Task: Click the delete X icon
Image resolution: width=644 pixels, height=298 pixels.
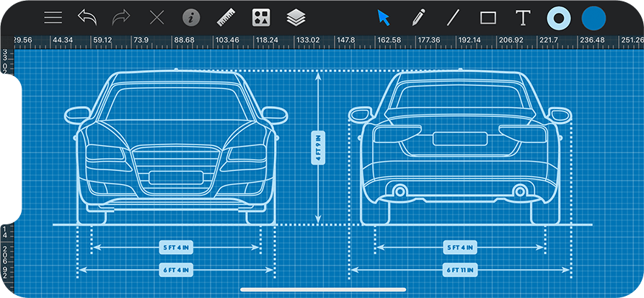Action: [x=156, y=18]
